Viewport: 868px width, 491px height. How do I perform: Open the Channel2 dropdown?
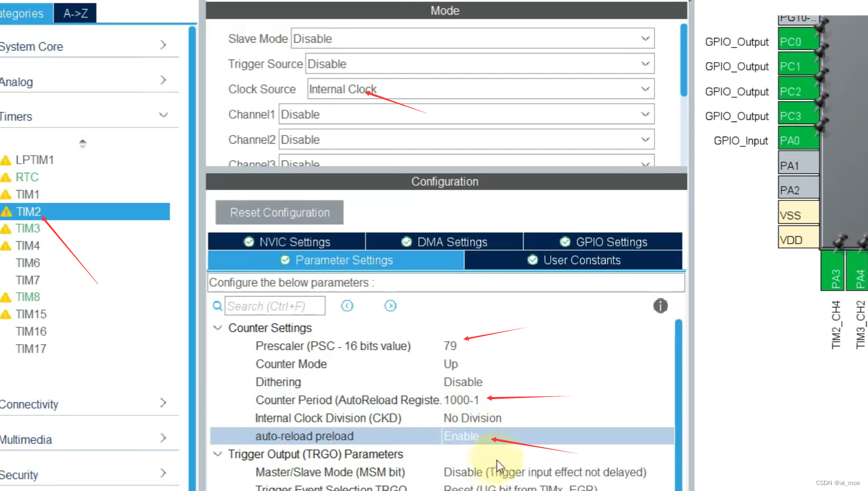click(466, 140)
